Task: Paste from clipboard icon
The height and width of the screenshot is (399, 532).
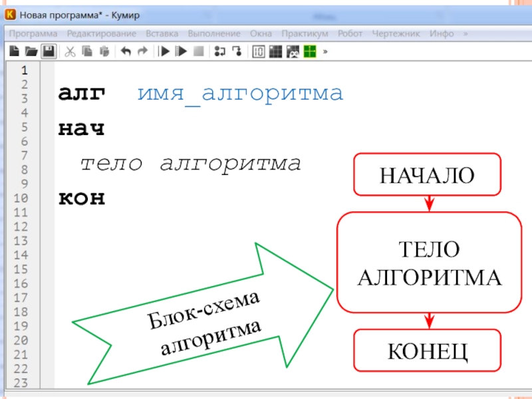Action: (x=104, y=51)
